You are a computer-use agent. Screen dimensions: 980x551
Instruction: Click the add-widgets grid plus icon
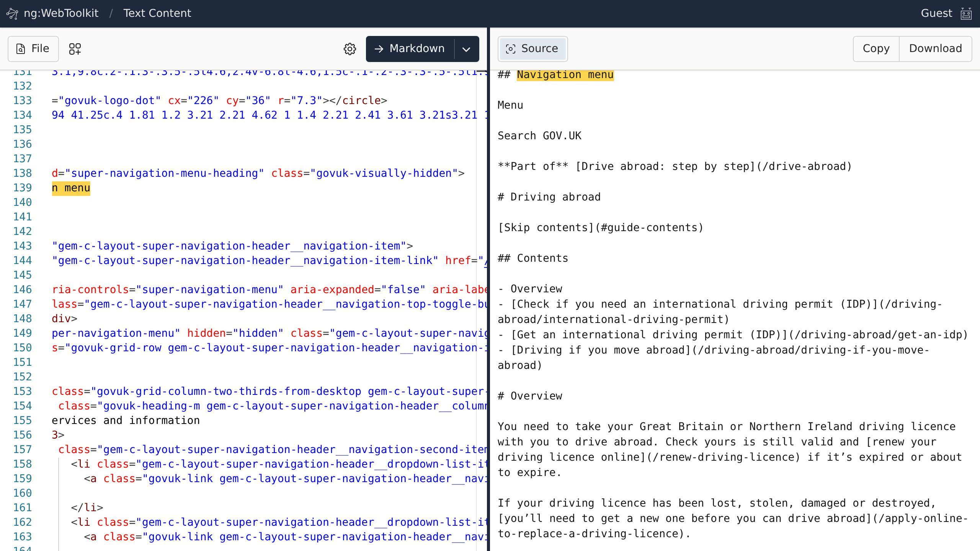[75, 49]
